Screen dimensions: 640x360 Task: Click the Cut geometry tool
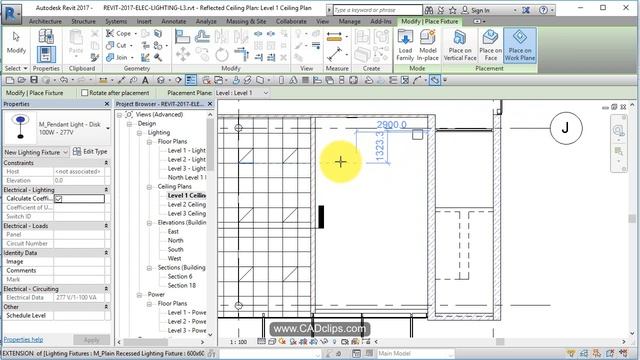point(117,45)
